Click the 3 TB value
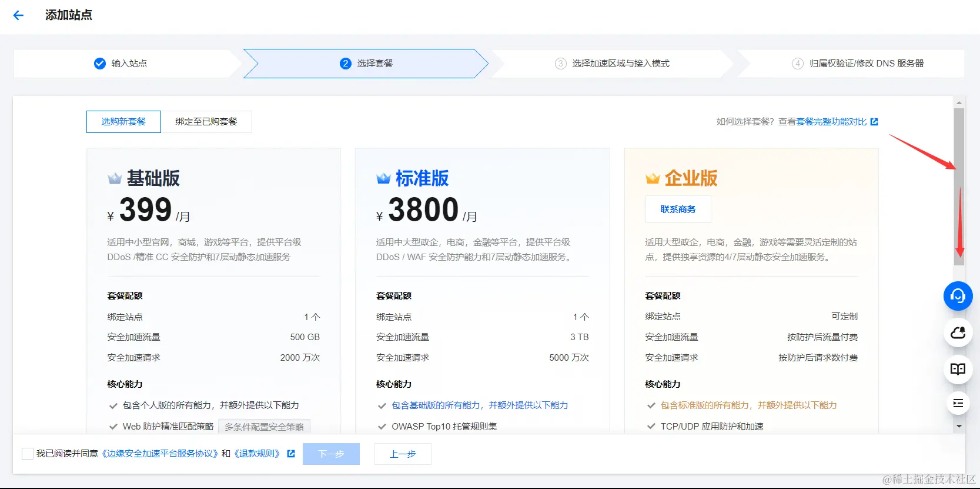 (579, 337)
